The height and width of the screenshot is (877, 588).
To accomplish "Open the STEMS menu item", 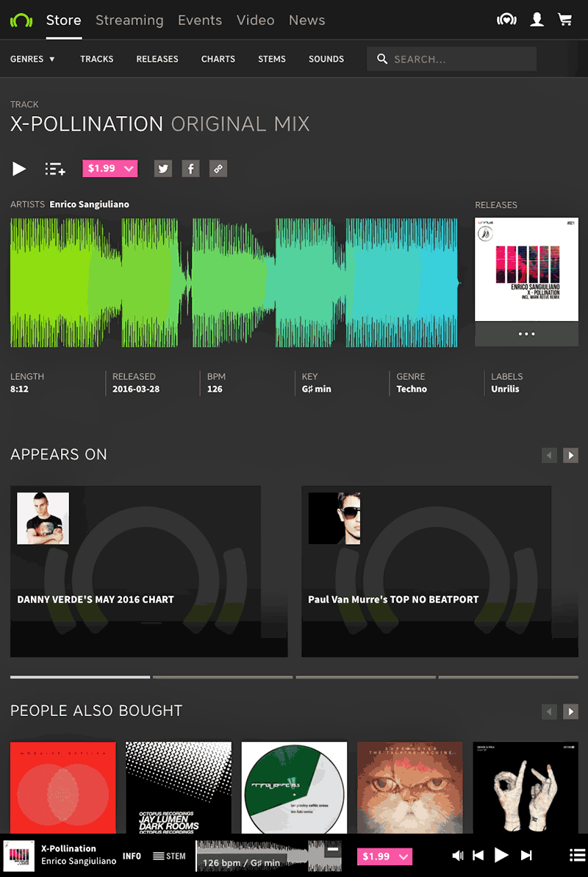I will coord(272,59).
